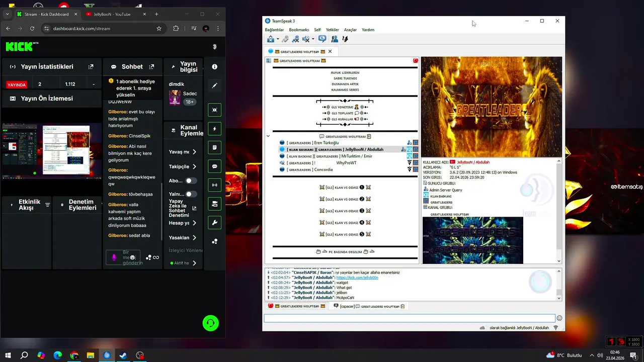Screen dimensions: 644x362
Task: Open Steam from Windows taskbar
Action: pyautogui.click(x=123, y=355)
